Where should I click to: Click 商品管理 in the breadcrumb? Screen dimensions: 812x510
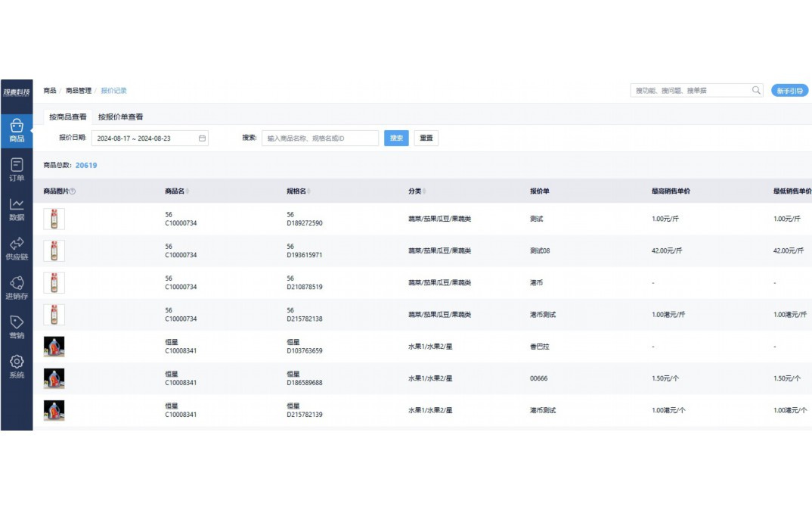point(79,91)
